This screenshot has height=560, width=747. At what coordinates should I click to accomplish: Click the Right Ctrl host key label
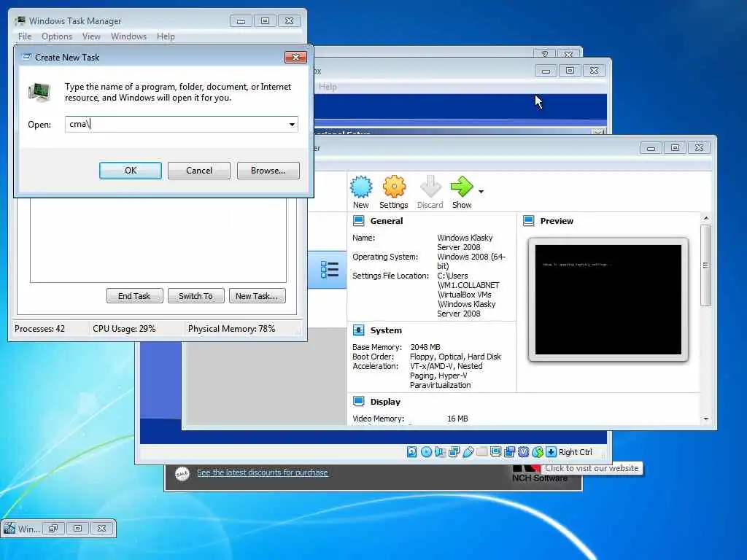click(576, 452)
